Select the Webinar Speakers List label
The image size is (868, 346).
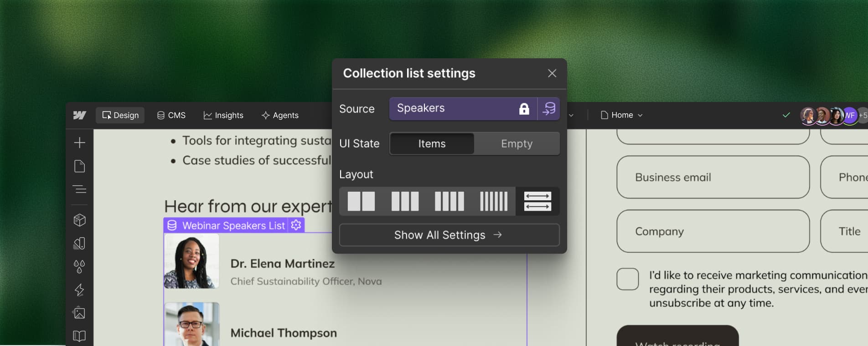click(x=233, y=225)
